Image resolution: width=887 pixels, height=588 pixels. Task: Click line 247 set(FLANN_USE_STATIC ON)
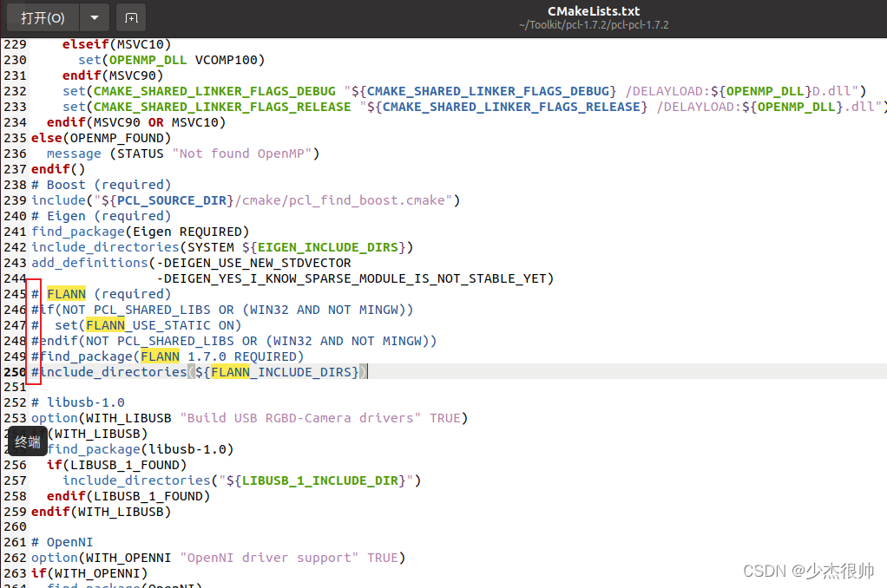click(136, 326)
